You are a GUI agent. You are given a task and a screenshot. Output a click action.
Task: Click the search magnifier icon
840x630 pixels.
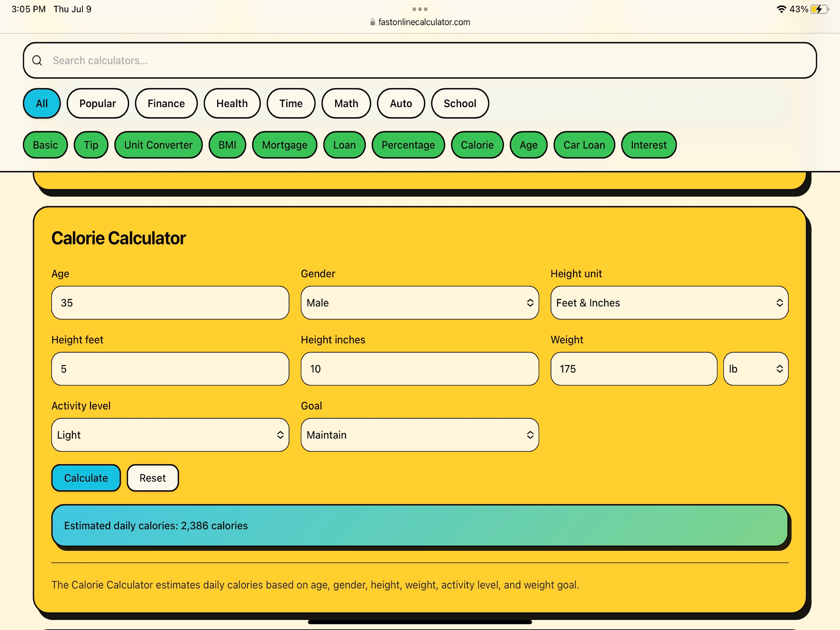37,60
